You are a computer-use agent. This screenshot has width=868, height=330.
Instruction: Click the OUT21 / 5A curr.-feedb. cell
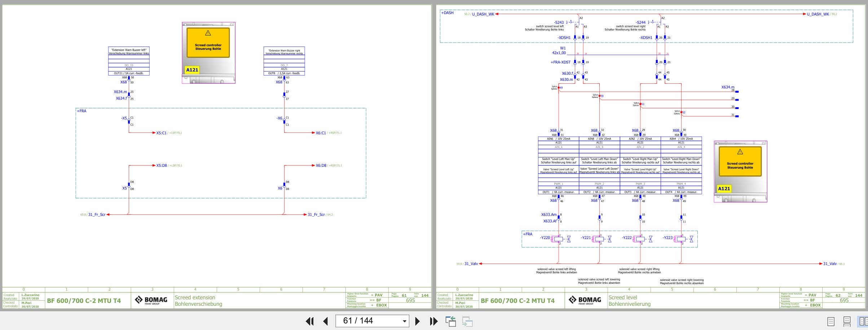[129, 73]
